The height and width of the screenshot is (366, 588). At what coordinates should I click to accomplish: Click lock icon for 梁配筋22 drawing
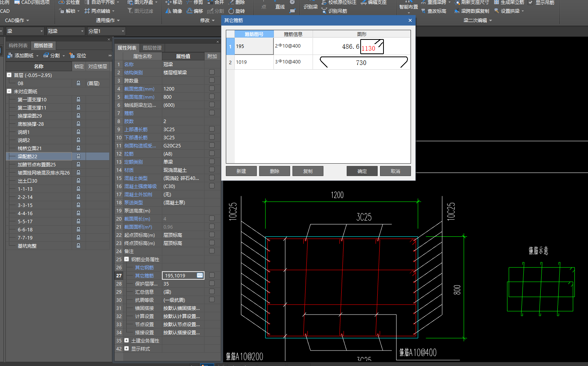[78, 156]
